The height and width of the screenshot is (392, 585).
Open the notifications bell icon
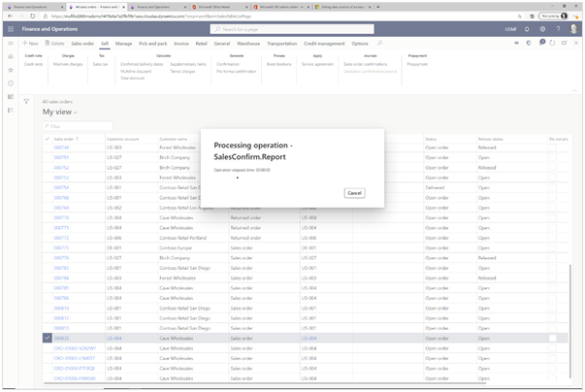point(527,29)
